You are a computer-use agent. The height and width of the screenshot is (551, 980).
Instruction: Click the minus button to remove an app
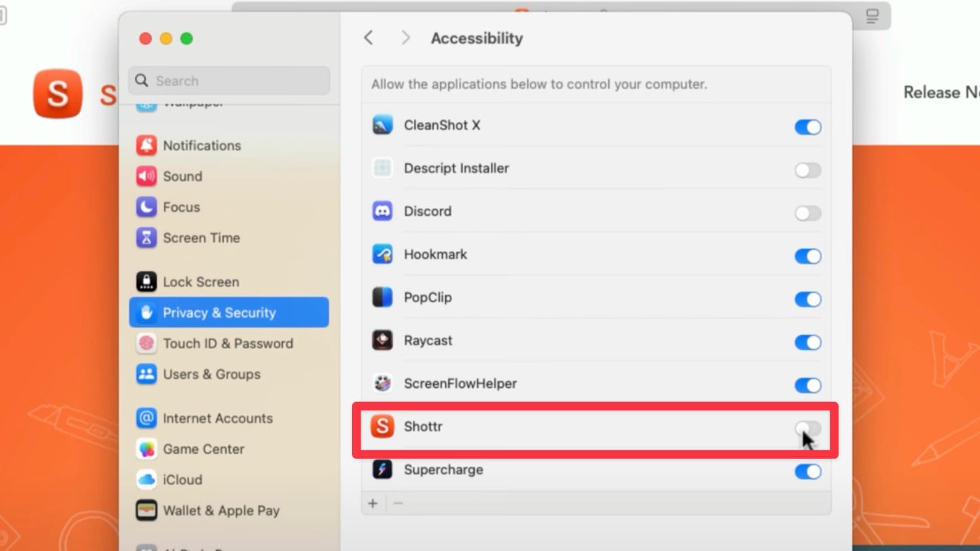pyautogui.click(x=399, y=503)
